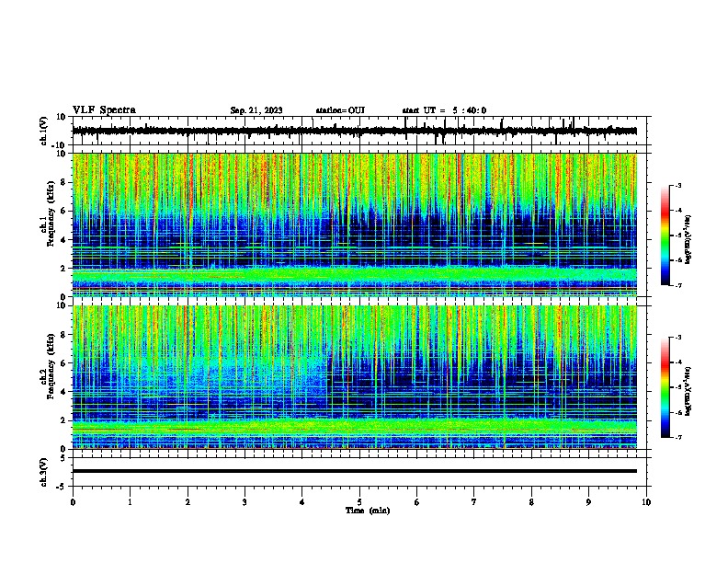This screenshot has height=563, width=728.
Task: Click the time axis tick label "8"
Action: click(x=531, y=502)
